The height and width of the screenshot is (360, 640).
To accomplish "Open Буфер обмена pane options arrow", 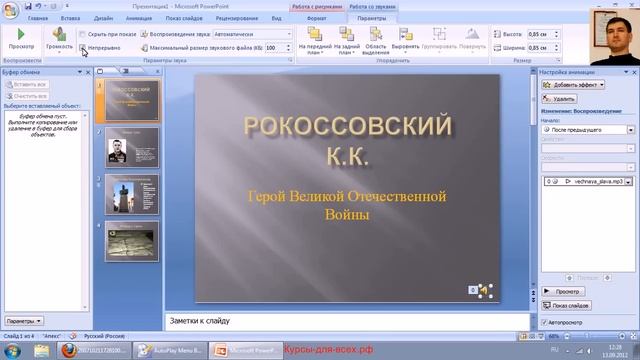I will click(80, 72).
